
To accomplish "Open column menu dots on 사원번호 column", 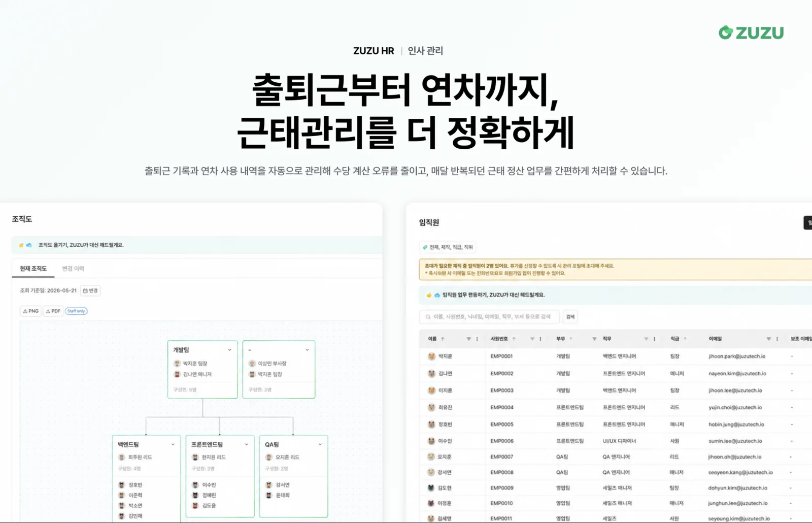I will (540, 339).
